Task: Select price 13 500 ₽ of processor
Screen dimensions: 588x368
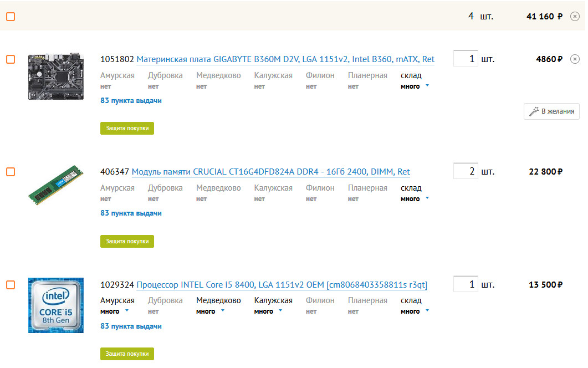Action: point(546,285)
